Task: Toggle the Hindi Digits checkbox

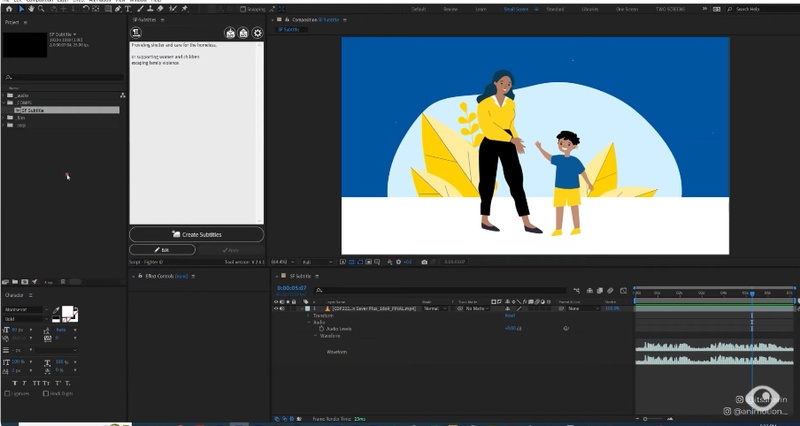Action: (x=47, y=395)
